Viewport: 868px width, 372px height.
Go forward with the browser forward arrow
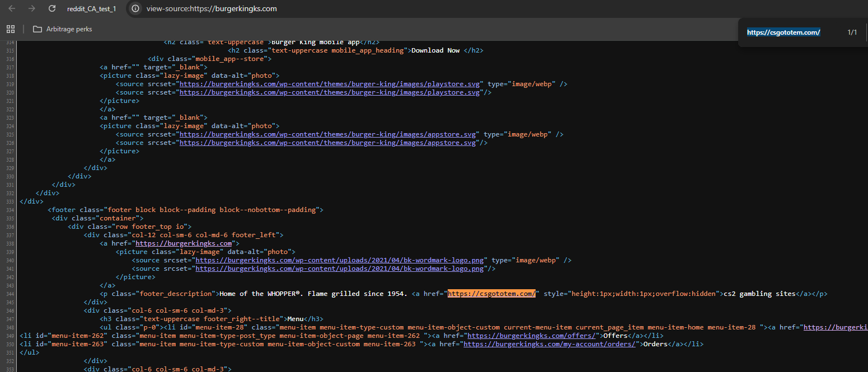coord(32,8)
